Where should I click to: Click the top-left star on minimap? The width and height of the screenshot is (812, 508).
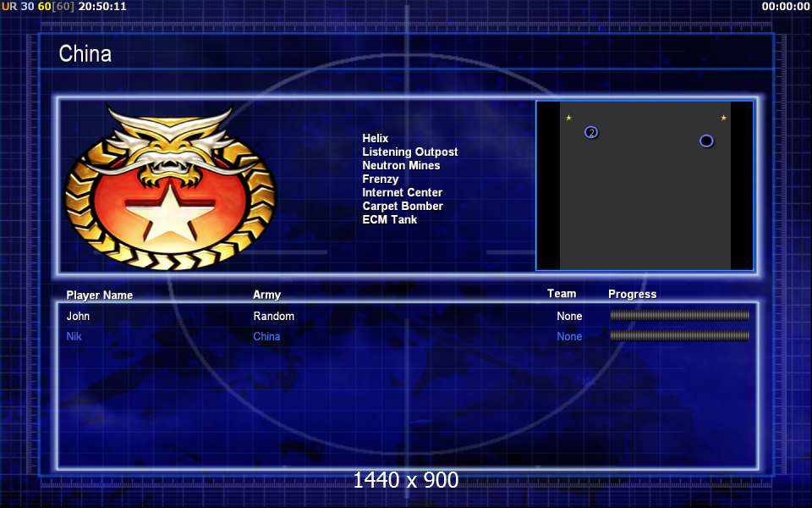coord(568,119)
